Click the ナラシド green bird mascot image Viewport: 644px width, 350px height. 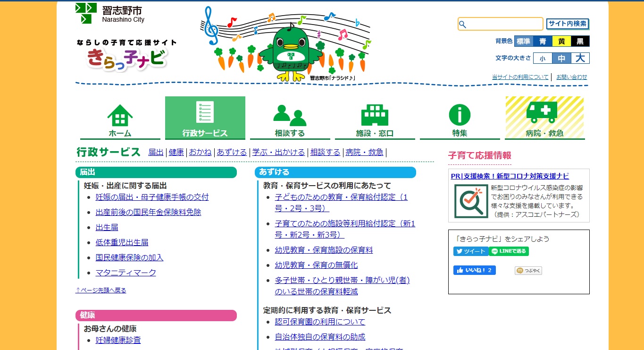tap(291, 53)
